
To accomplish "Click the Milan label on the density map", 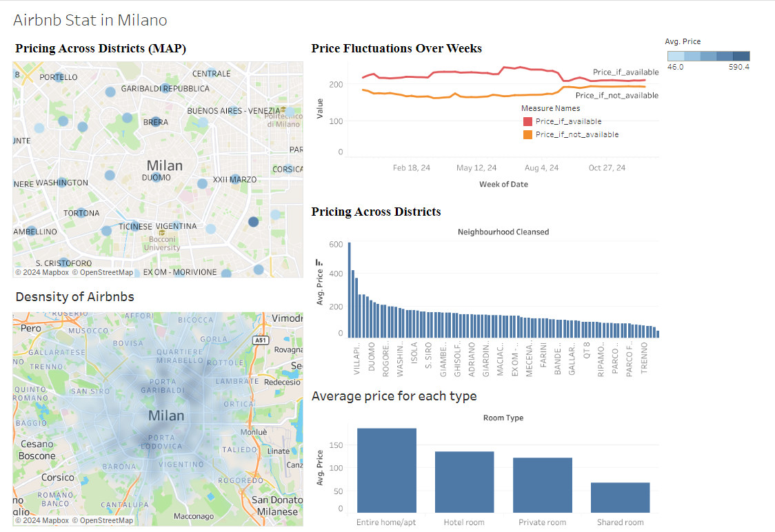I will point(166,416).
